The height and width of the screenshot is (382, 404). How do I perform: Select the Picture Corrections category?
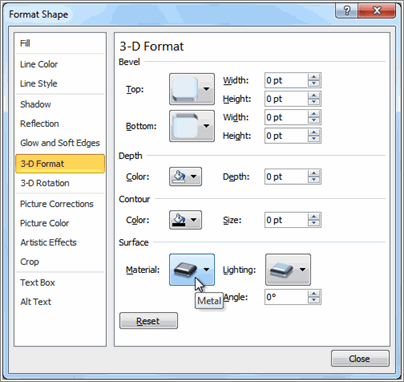[x=60, y=204]
